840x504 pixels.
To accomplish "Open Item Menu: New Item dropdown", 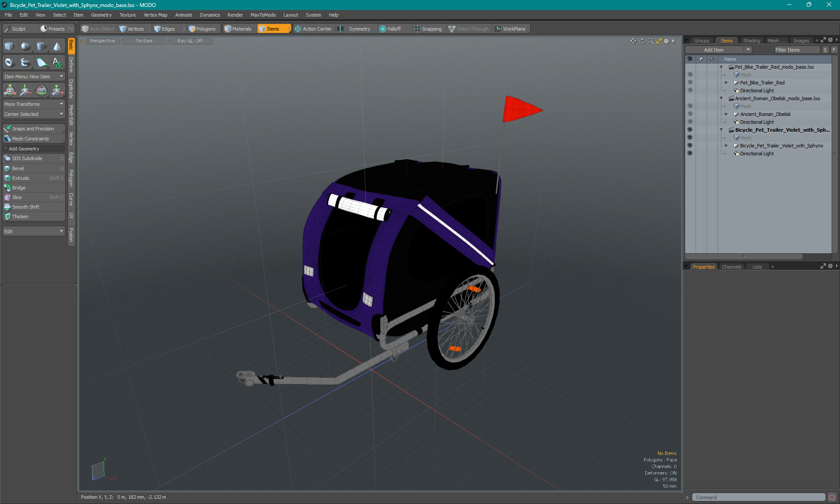I will tap(34, 77).
